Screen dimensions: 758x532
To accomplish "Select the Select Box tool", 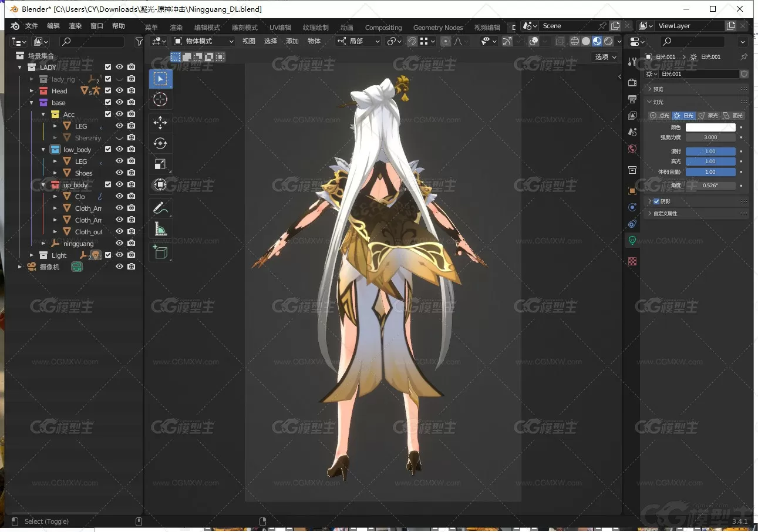I will click(x=160, y=79).
